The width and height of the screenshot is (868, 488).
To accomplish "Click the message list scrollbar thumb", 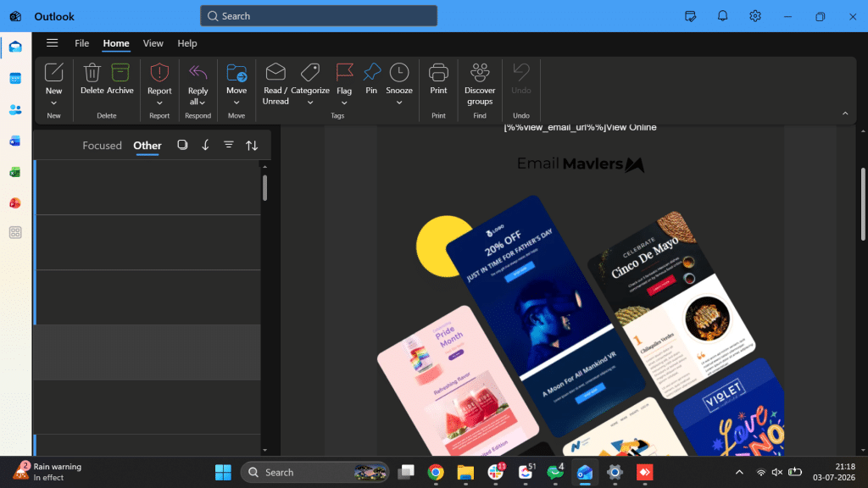I will coord(264,187).
